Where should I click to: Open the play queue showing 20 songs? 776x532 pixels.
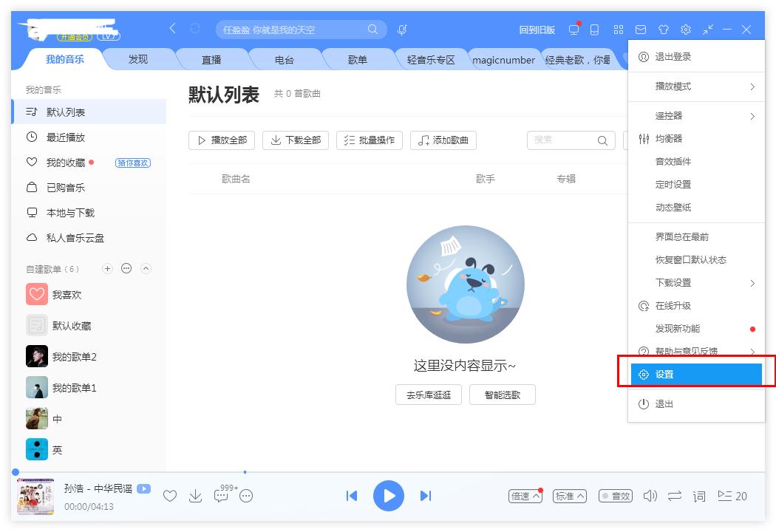coord(732,496)
